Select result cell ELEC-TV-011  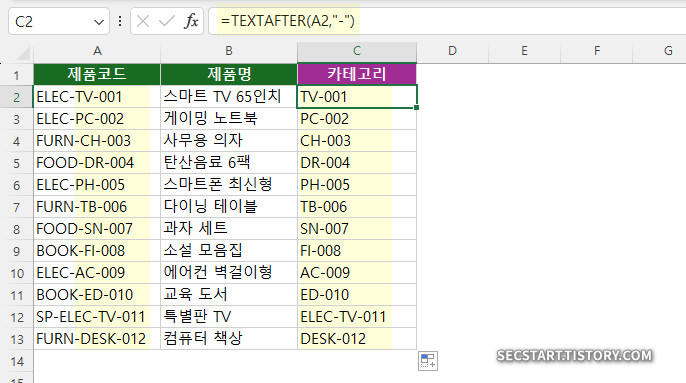tap(357, 316)
